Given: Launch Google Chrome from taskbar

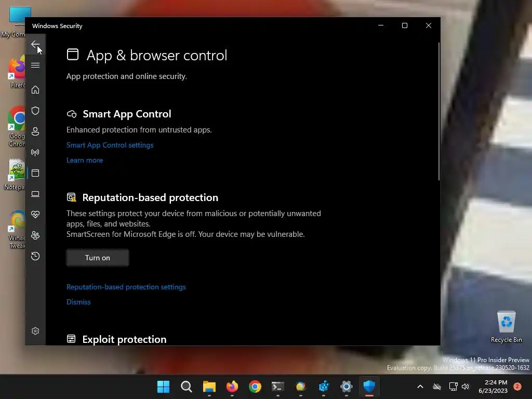Looking at the screenshot, I should click(255, 387).
